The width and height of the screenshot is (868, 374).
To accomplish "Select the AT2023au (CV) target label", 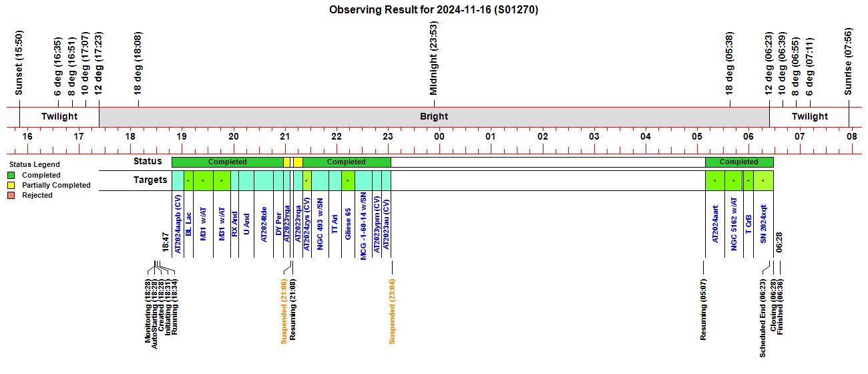I will [x=386, y=225].
